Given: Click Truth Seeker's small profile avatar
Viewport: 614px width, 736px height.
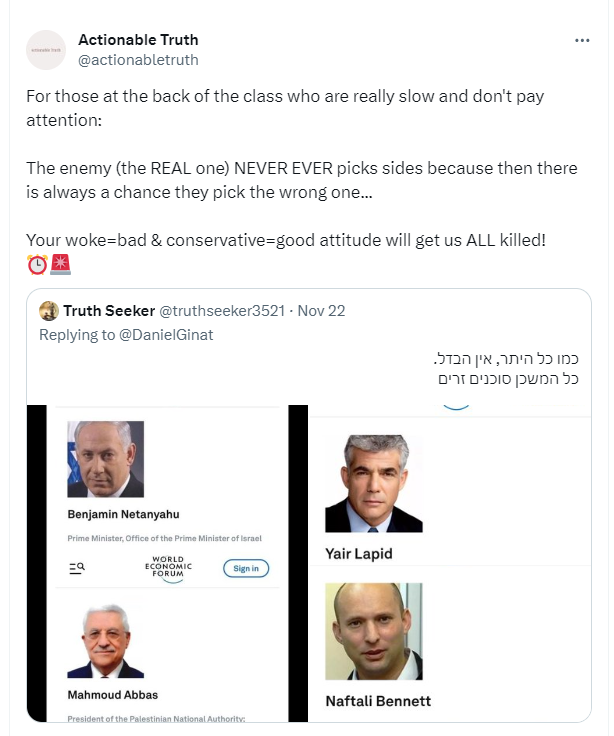Looking at the screenshot, I should point(48,311).
